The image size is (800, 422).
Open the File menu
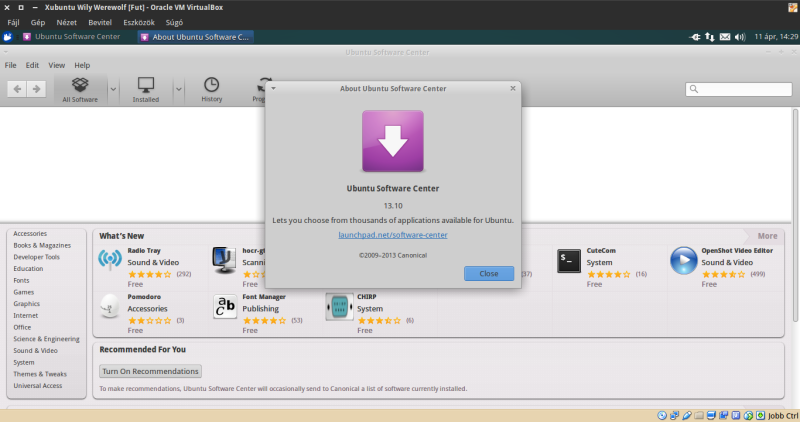(x=10, y=65)
